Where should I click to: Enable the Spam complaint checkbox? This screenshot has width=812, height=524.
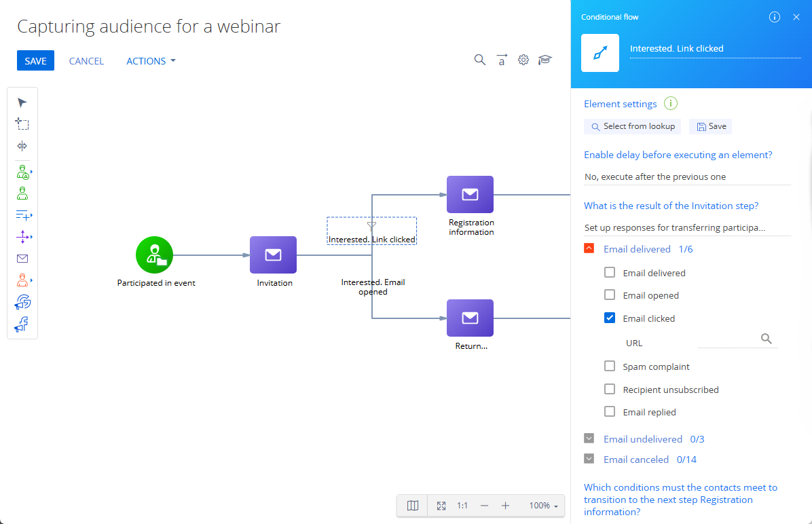(x=610, y=366)
